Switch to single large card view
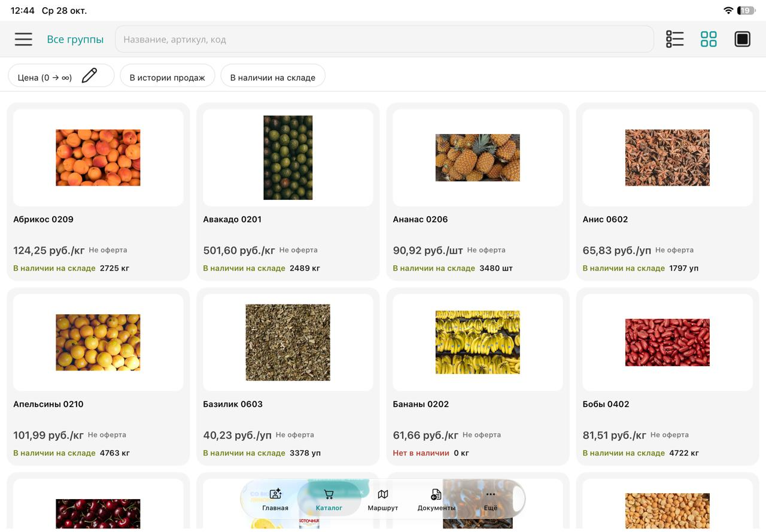 [x=742, y=39]
